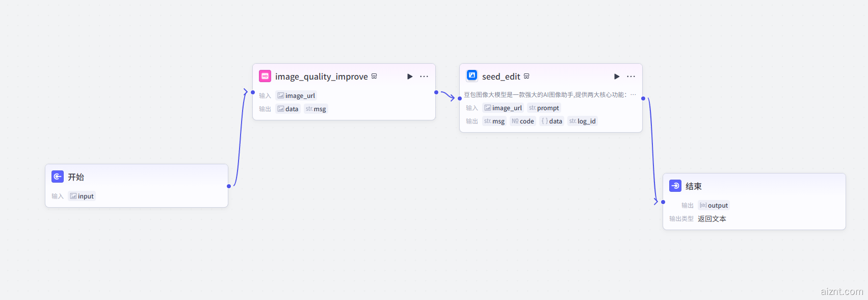Image resolution: width=868 pixels, height=300 pixels.
Task: Click 返回文本 output type value
Action: click(712, 218)
